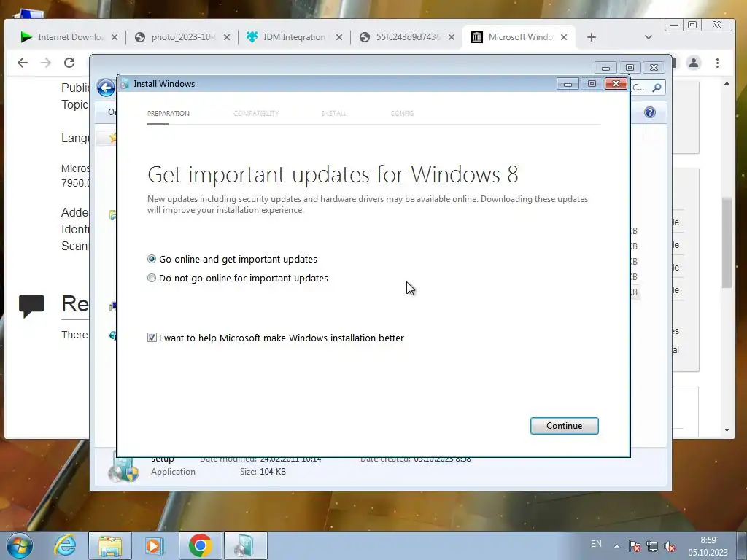
Task: Close the Microsoft Windows tab
Action: pyautogui.click(x=564, y=37)
